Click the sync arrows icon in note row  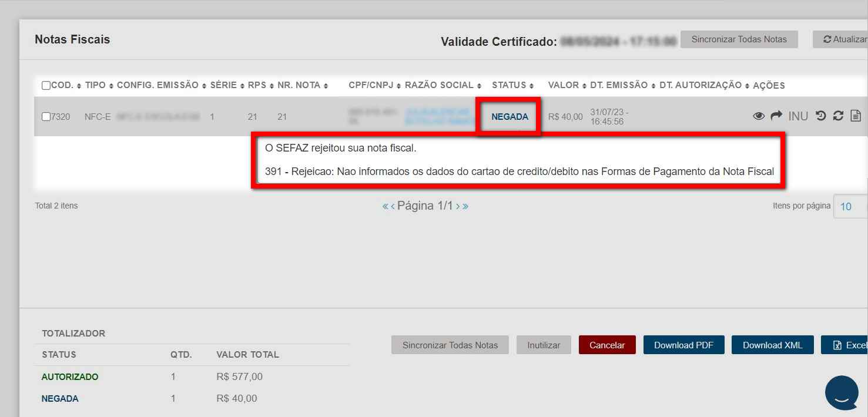[x=838, y=116]
